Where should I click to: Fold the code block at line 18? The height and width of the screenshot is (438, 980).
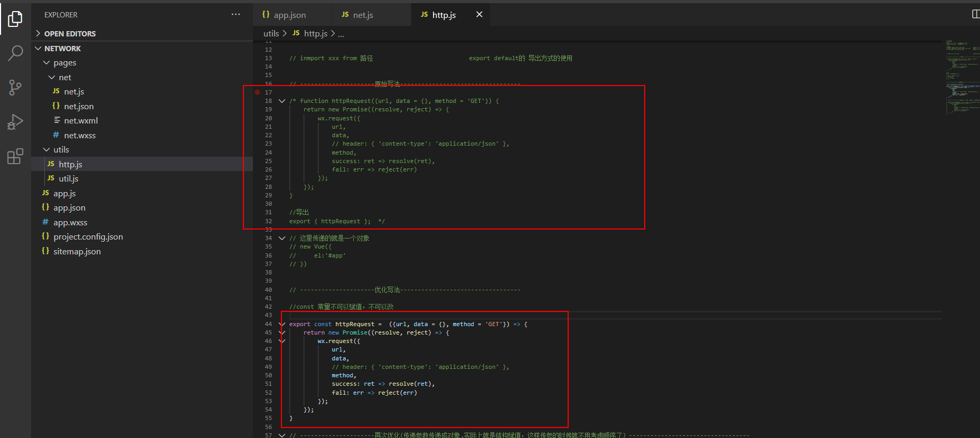tap(282, 101)
